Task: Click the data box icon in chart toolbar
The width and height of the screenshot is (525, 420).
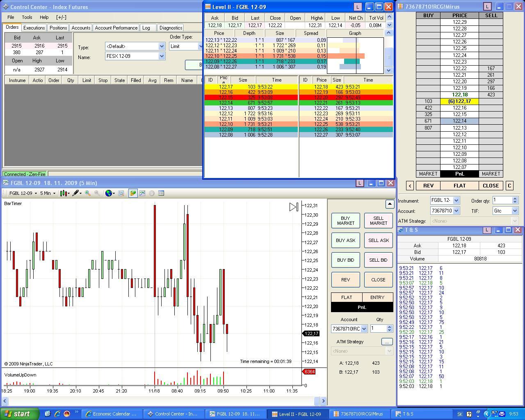Action: (x=121, y=193)
